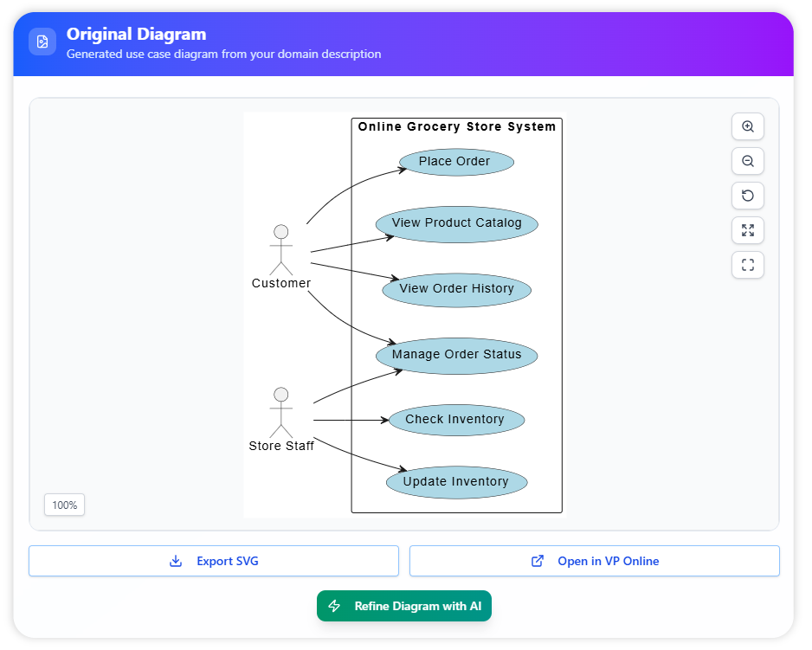Image resolution: width=812 pixels, height=650 pixels.
Task: Select the Store Staff actor figure
Action: tap(280, 413)
